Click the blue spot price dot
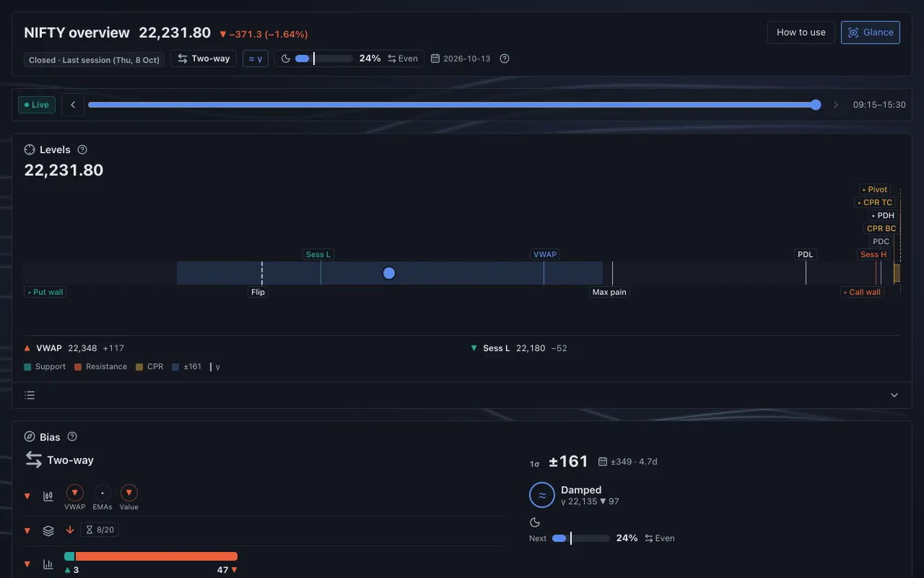924x578 pixels. pos(389,273)
